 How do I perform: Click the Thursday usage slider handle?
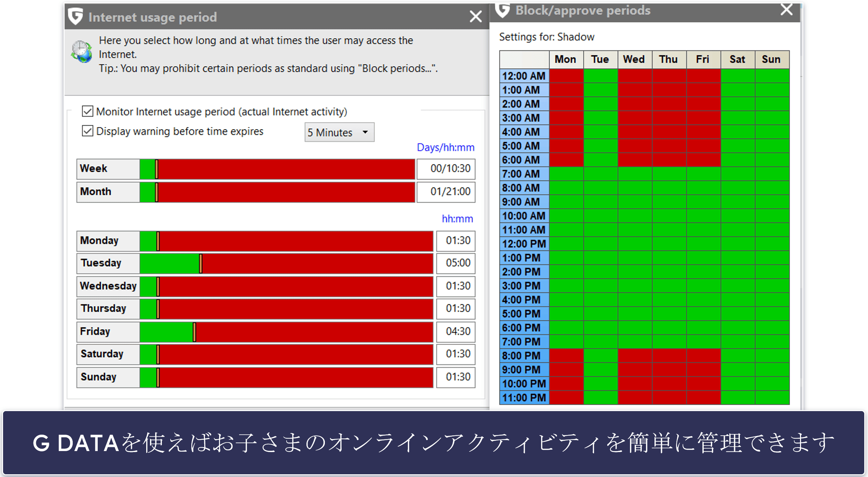[158, 309]
